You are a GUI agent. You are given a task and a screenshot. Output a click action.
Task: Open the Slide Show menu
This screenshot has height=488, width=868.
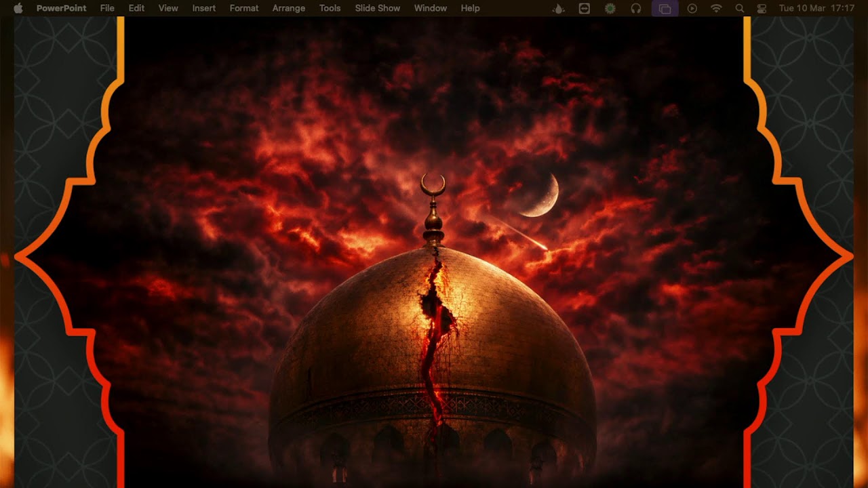378,8
